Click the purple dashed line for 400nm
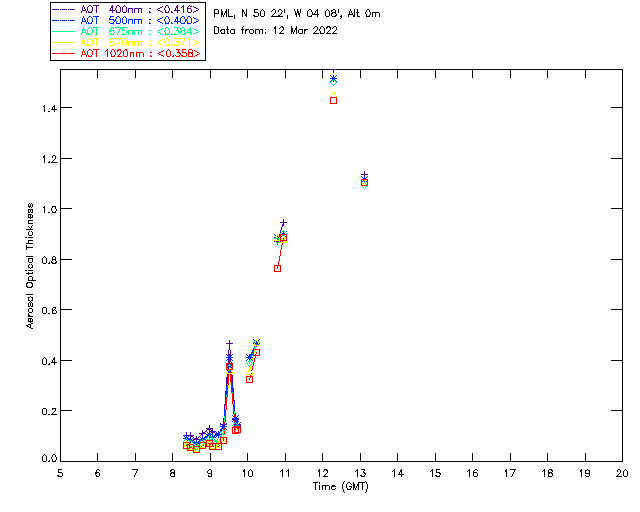640x512 pixels. pos(64,9)
